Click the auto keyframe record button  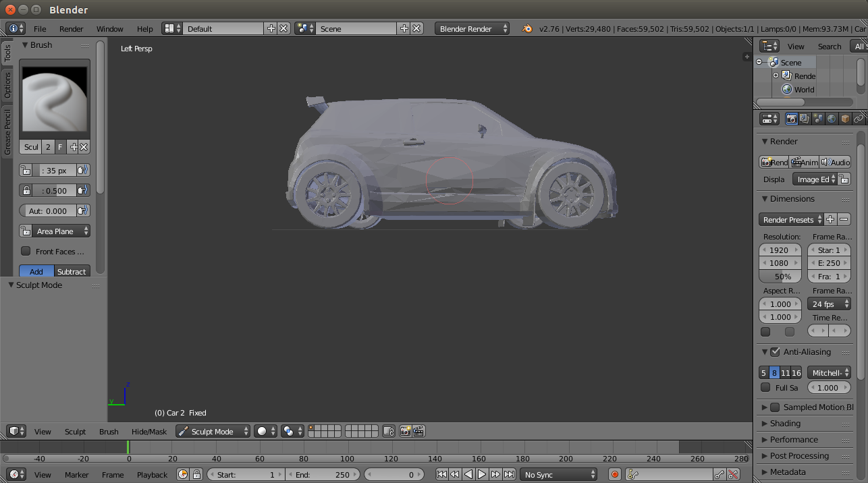pyautogui.click(x=615, y=475)
